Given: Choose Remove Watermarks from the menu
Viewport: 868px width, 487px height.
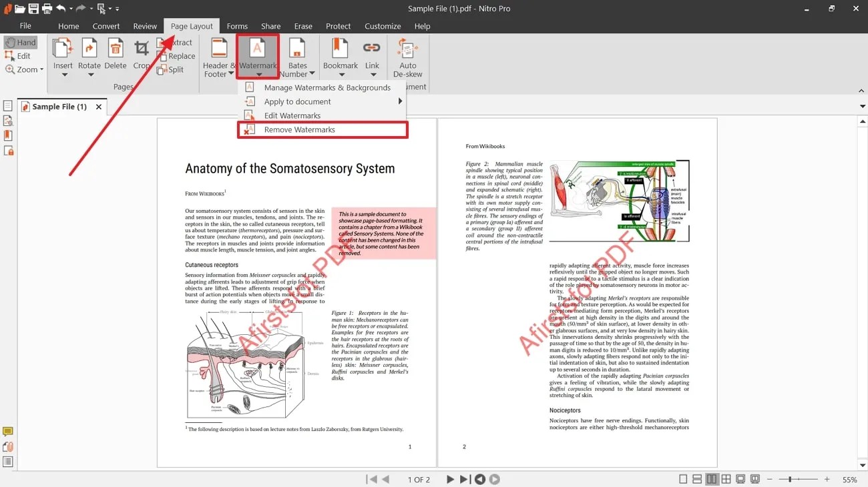Looking at the screenshot, I should pyautogui.click(x=299, y=129).
